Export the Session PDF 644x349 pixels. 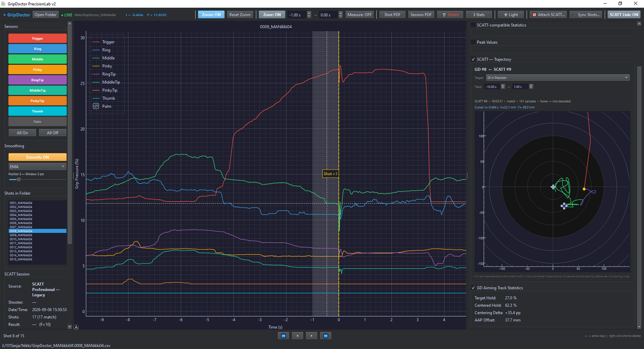pos(421,15)
